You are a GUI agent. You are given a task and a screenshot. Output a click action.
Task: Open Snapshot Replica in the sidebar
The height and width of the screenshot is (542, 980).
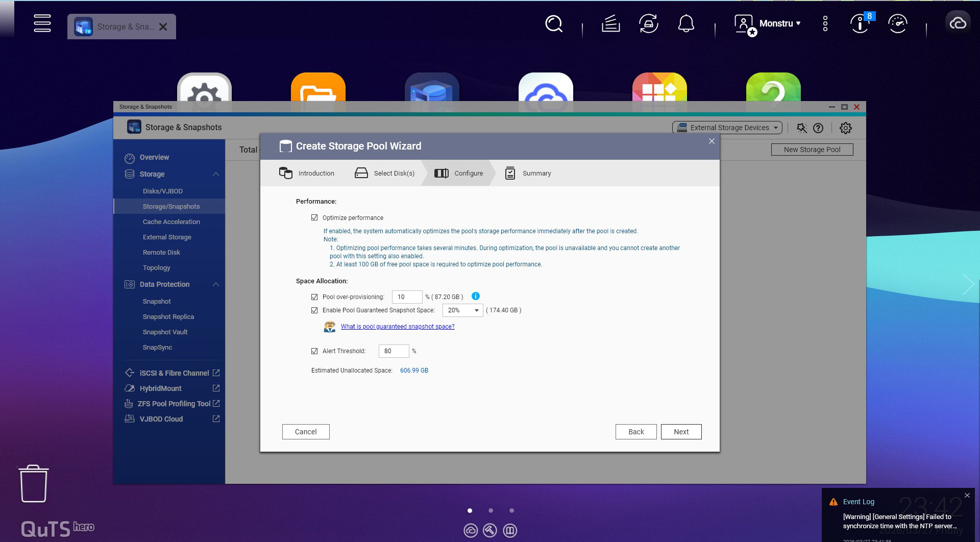click(x=168, y=317)
